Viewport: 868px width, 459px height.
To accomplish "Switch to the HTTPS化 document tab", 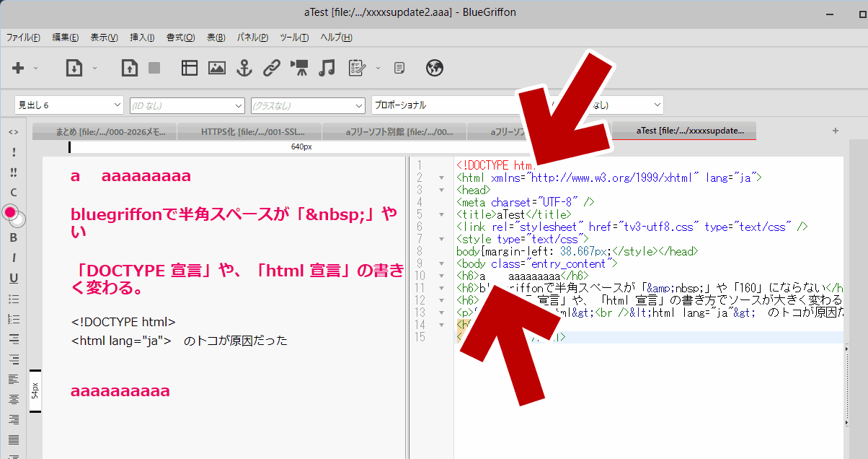I will [x=249, y=131].
